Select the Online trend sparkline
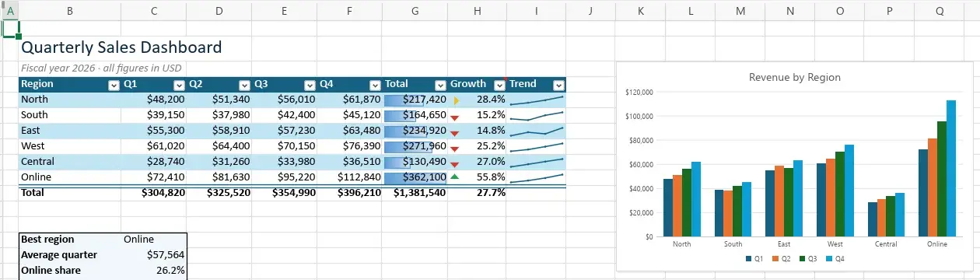Image resolution: width=980 pixels, height=280 pixels. 536,177
